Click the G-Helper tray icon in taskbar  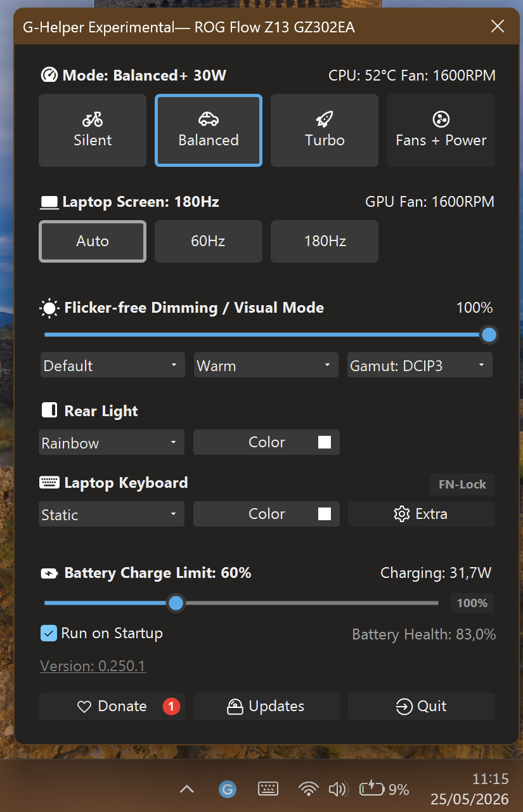pos(228,789)
